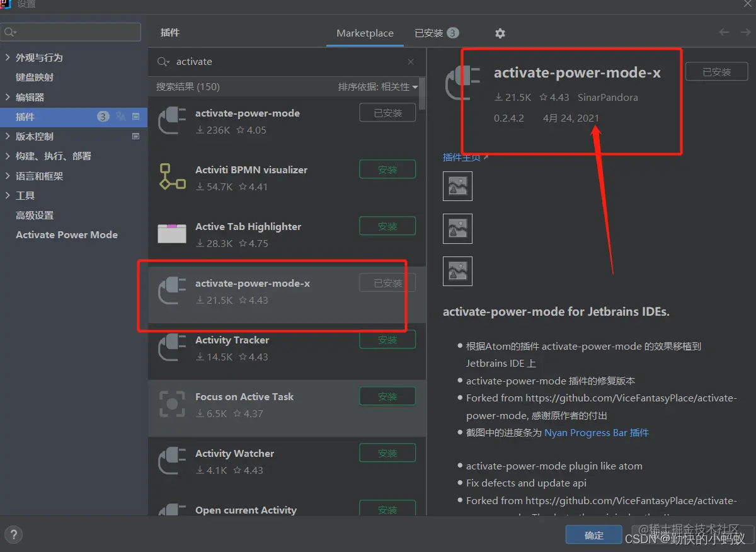Install the Activity Watcher plugin
This screenshot has width=756, height=552.
click(x=387, y=453)
